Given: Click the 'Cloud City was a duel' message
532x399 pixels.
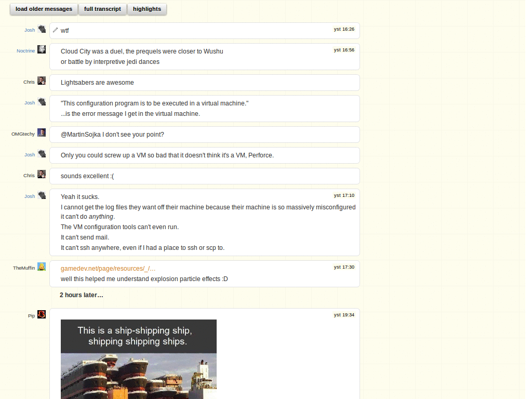Looking at the screenshot, I should (142, 51).
